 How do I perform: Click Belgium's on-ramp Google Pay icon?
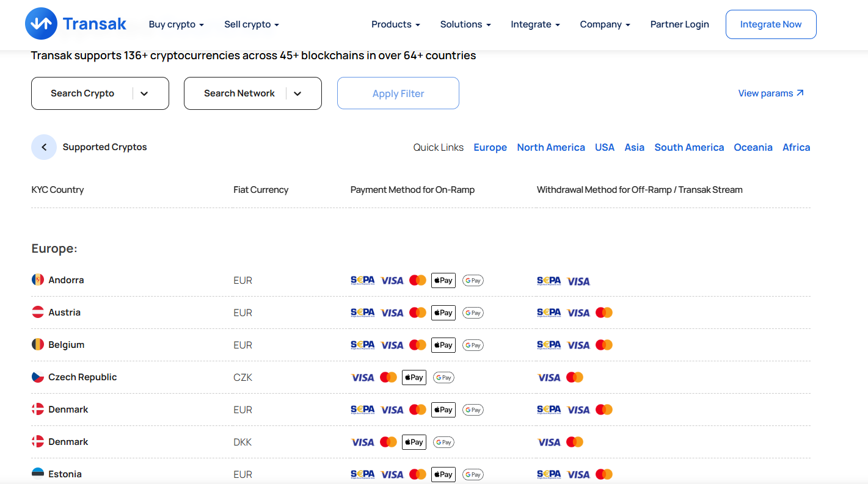coord(473,345)
